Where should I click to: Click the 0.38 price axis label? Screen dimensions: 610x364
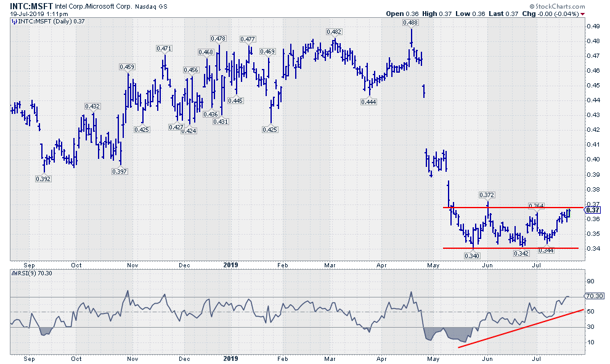pos(593,189)
